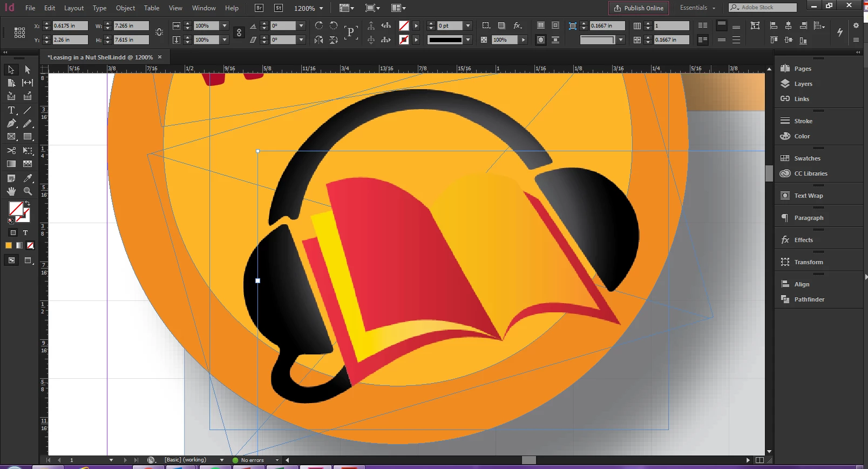The width and height of the screenshot is (868, 469).
Task: Pick the Eyedropper tool
Action: 28,178
